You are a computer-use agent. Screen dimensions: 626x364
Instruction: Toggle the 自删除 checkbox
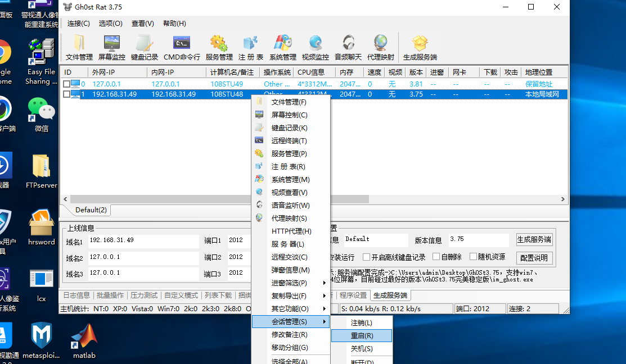(436, 256)
